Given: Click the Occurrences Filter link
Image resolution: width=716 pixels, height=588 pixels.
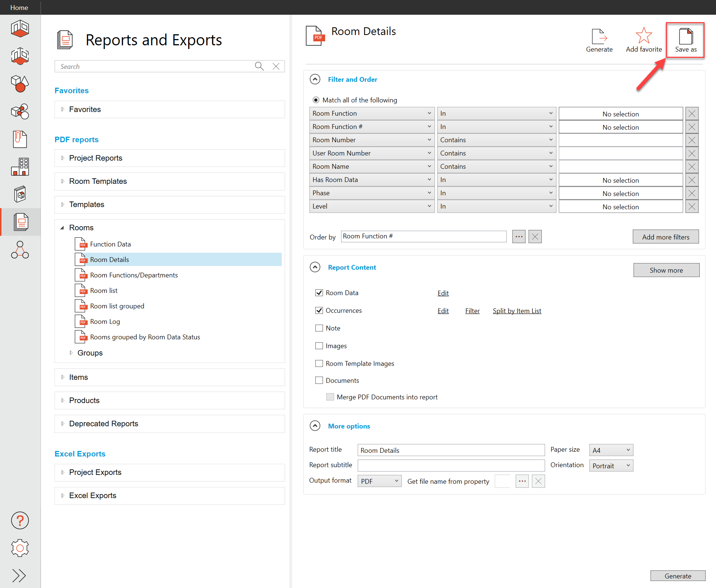Looking at the screenshot, I should [472, 311].
